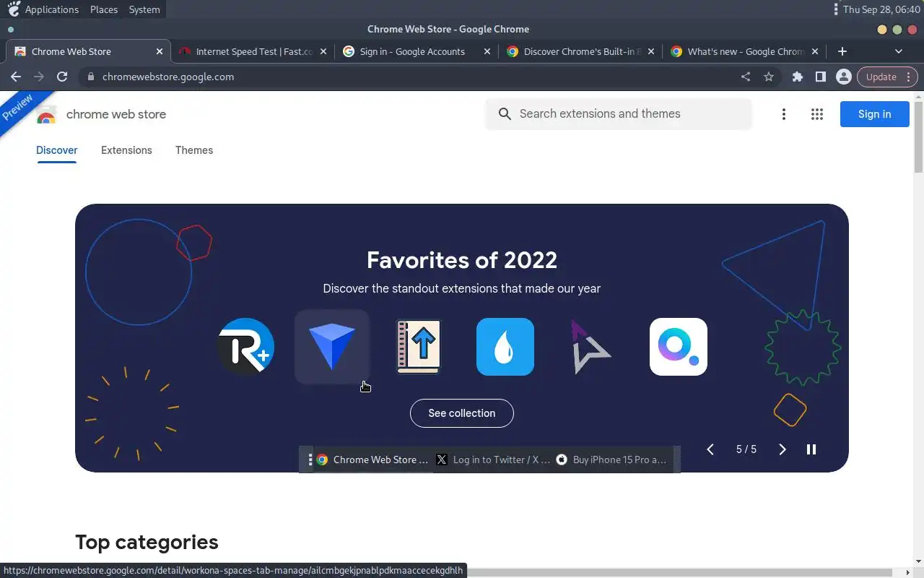The height and width of the screenshot is (578, 924).
Task: Switch to Sign in - Google Accounts tab
Action: pos(417,51)
